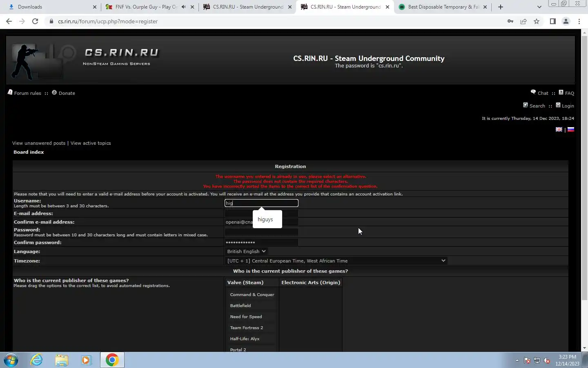The width and height of the screenshot is (588, 368).
Task: Click the Confirm password field
Action: click(261, 242)
